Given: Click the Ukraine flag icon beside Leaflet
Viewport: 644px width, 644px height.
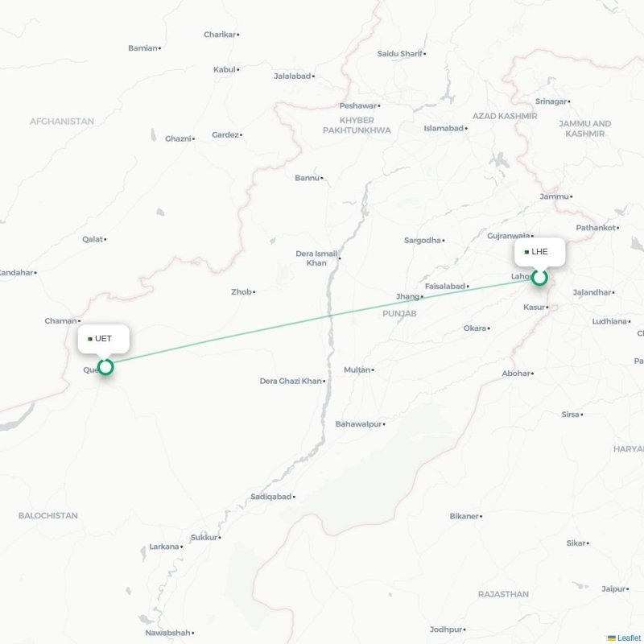Looking at the screenshot, I should (x=612, y=638).
